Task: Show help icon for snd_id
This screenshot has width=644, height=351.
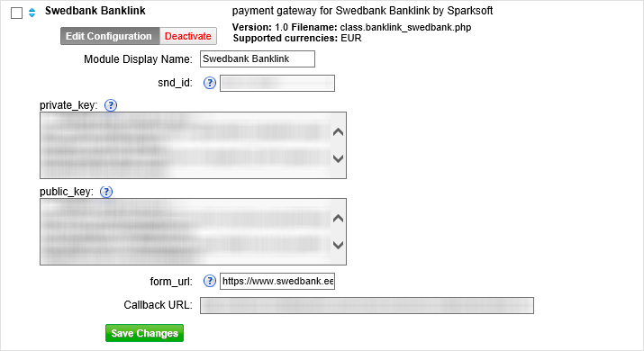Action: tap(210, 83)
